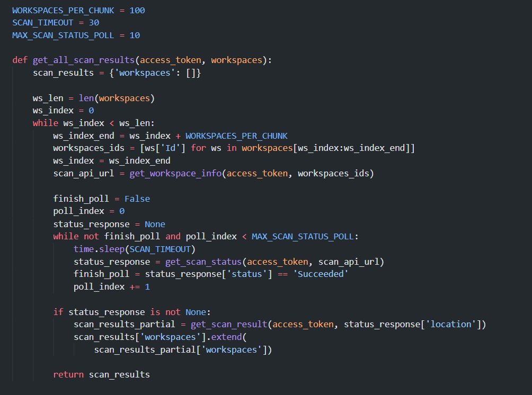Click the workspaces parameter
This screenshot has width=532, height=395.
pos(236,60)
